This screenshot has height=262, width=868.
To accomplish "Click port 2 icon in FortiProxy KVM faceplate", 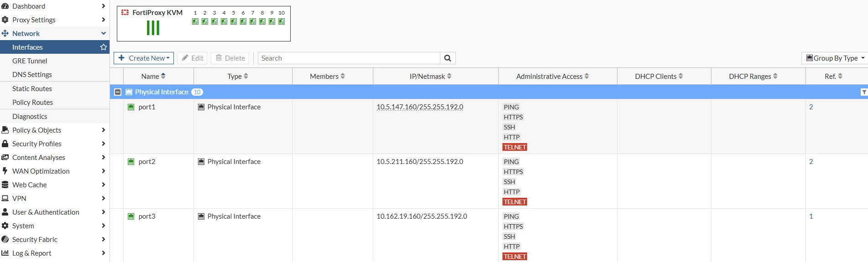I will pyautogui.click(x=205, y=22).
